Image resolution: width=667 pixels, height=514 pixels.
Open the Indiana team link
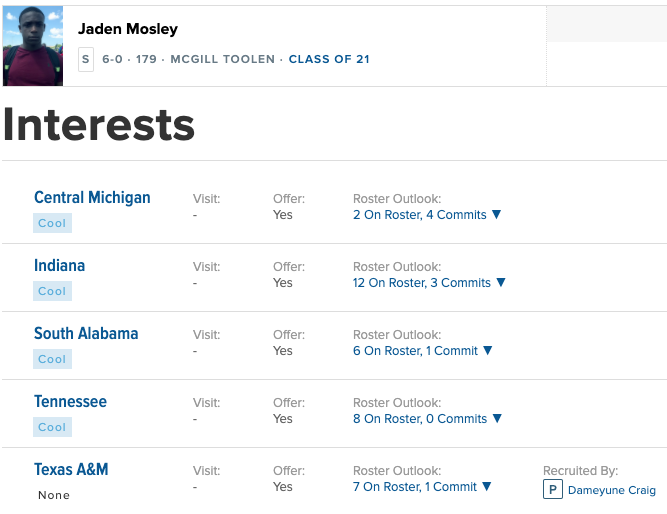point(59,265)
